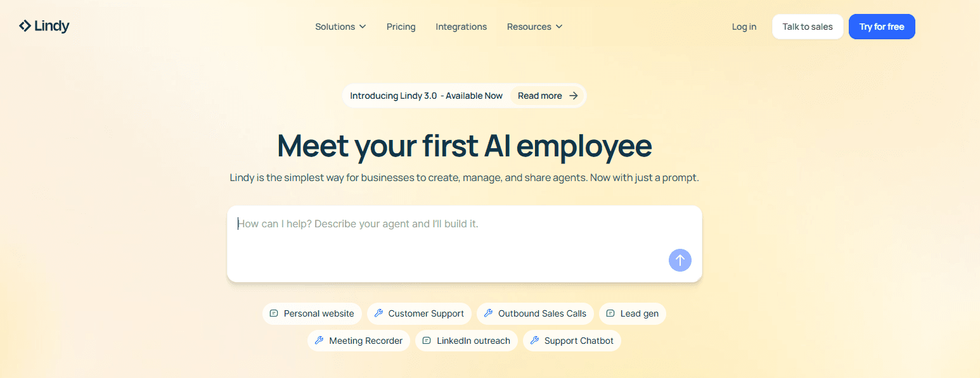Open the Introducing Lindy 3.0 announcement
Screen dimensions: 980x378
[x=426, y=96]
